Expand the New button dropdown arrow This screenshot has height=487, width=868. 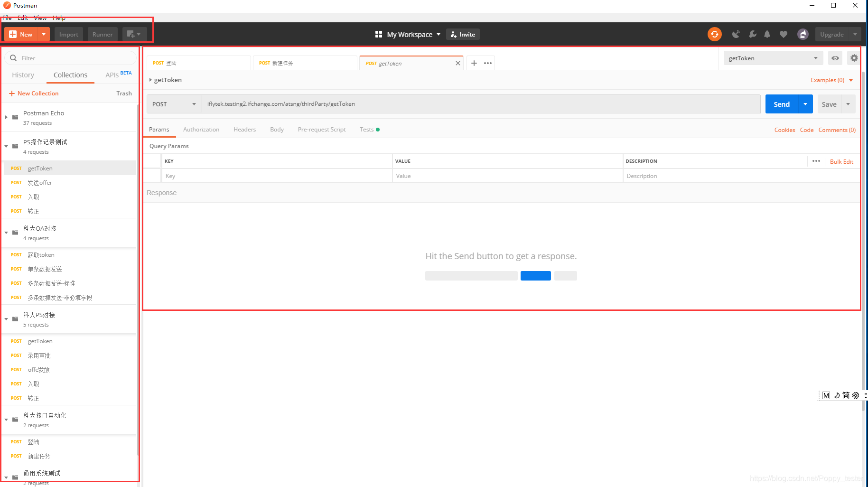[x=44, y=34]
